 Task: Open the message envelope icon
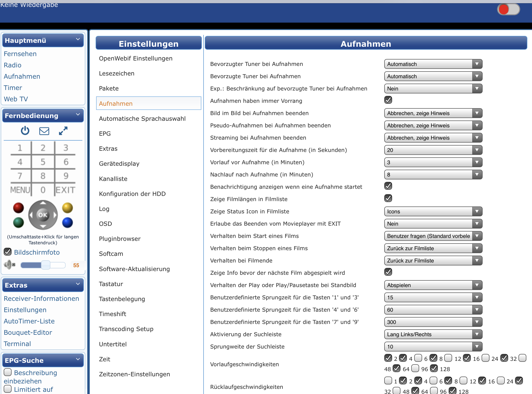coord(44,131)
